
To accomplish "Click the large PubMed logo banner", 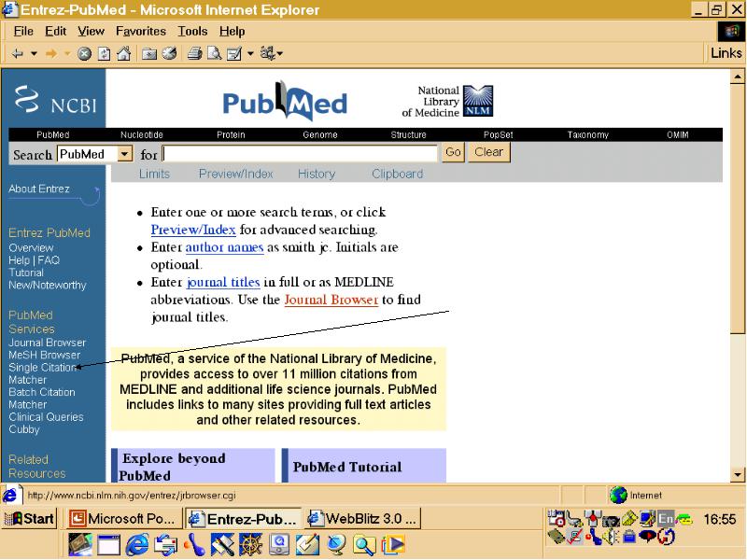I will tap(285, 101).
